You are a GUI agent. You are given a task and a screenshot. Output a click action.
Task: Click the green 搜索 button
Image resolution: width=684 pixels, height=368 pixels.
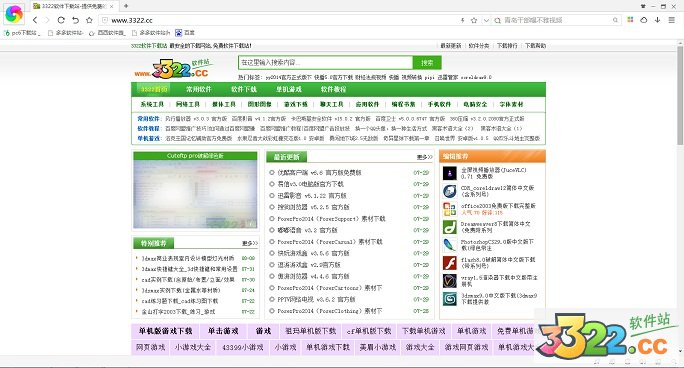point(427,62)
